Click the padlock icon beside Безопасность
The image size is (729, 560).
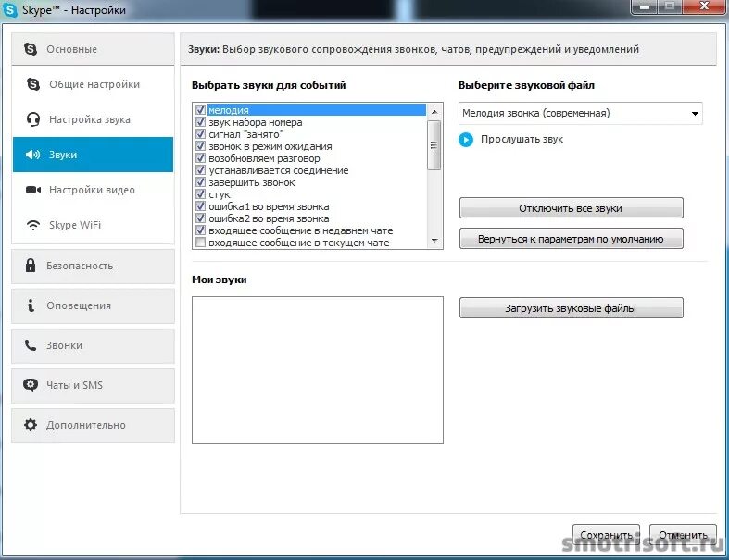click(x=31, y=266)
